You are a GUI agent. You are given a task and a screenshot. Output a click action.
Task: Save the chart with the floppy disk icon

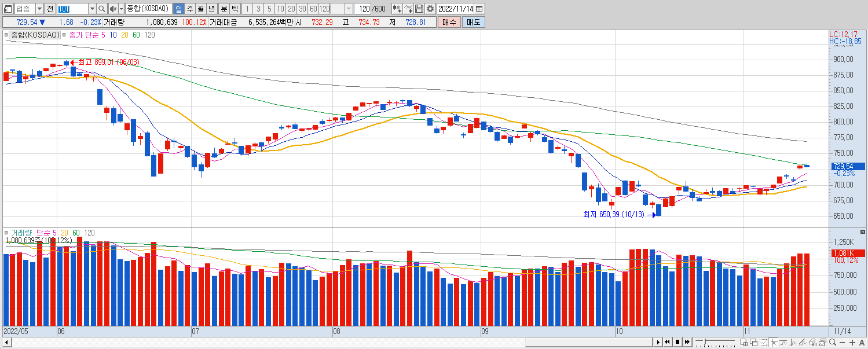pyautogui.click(x=419, y=9)
